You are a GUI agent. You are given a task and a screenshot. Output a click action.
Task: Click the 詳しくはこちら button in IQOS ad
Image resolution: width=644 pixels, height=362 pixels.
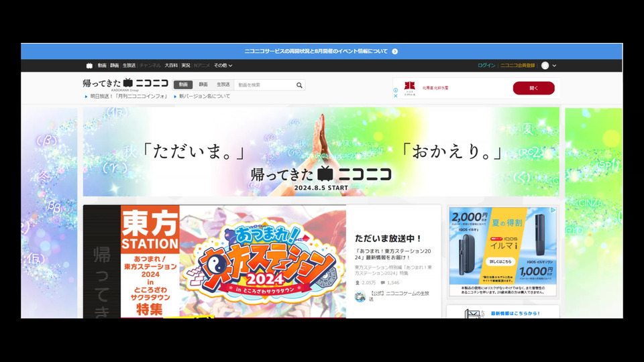click(500, 261)
